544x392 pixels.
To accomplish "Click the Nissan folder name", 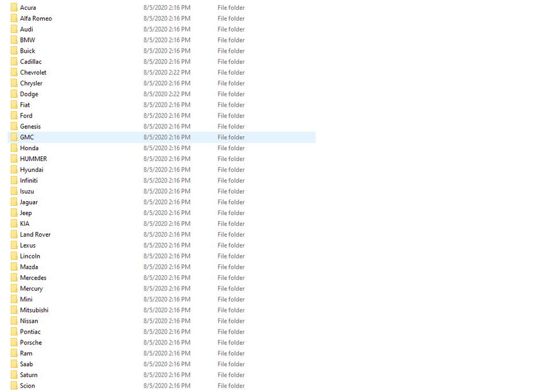I will click(29, 321).
